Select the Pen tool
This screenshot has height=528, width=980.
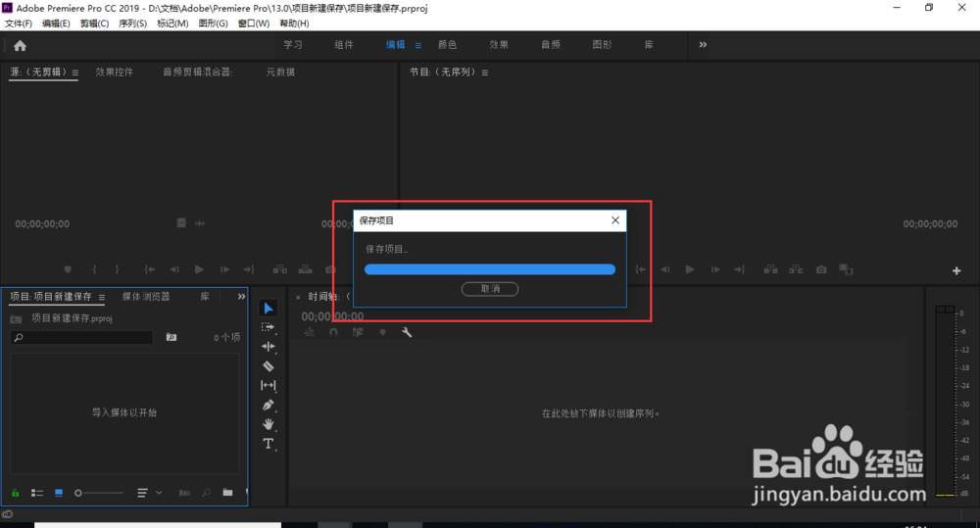(269, 405)
